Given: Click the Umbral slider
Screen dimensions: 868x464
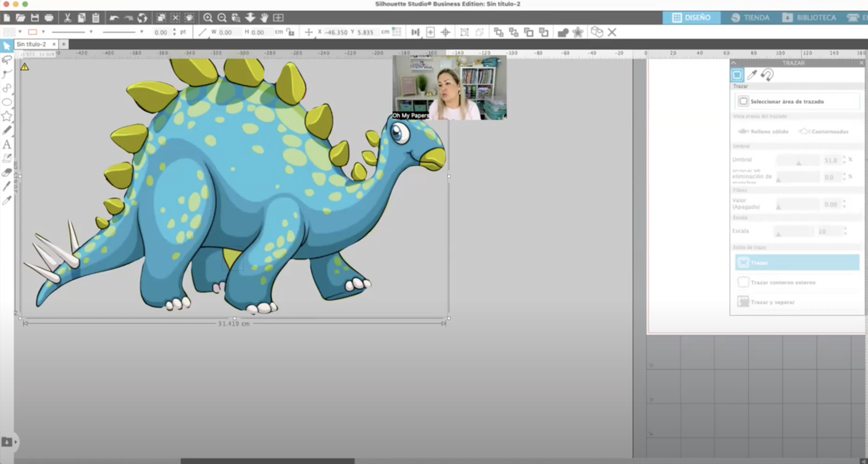Looking at the screenshot, I should point(798,160).
